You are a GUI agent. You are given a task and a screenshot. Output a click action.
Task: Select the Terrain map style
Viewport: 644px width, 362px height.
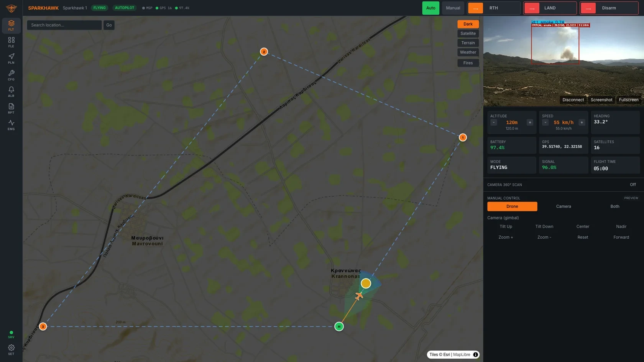(x=468, y=43)
